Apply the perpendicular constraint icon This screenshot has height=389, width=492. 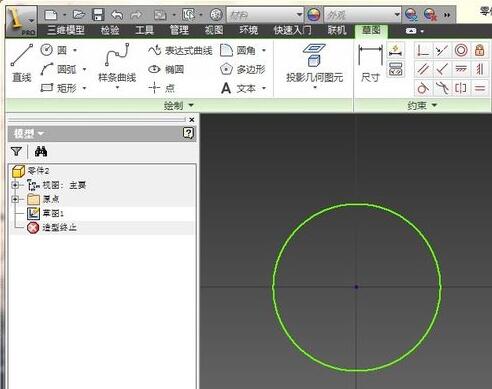coord(442,69)
